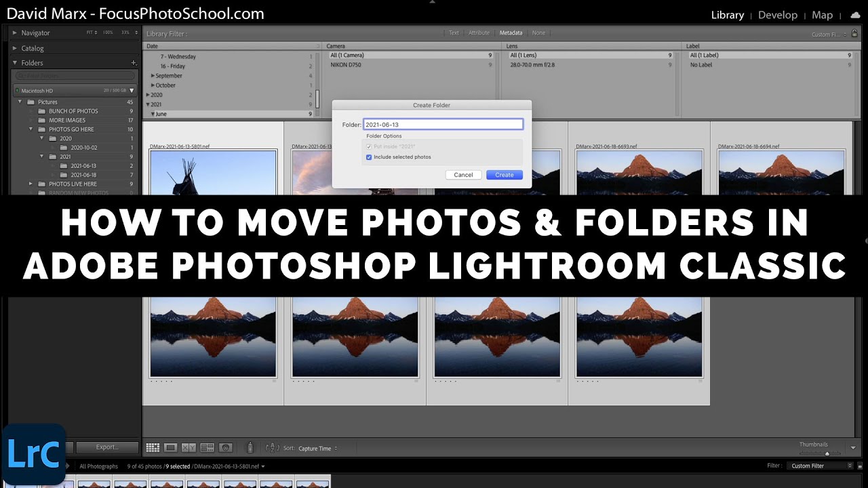Click the BUNCH OF PHOTOS folder icon

point(41,111)
